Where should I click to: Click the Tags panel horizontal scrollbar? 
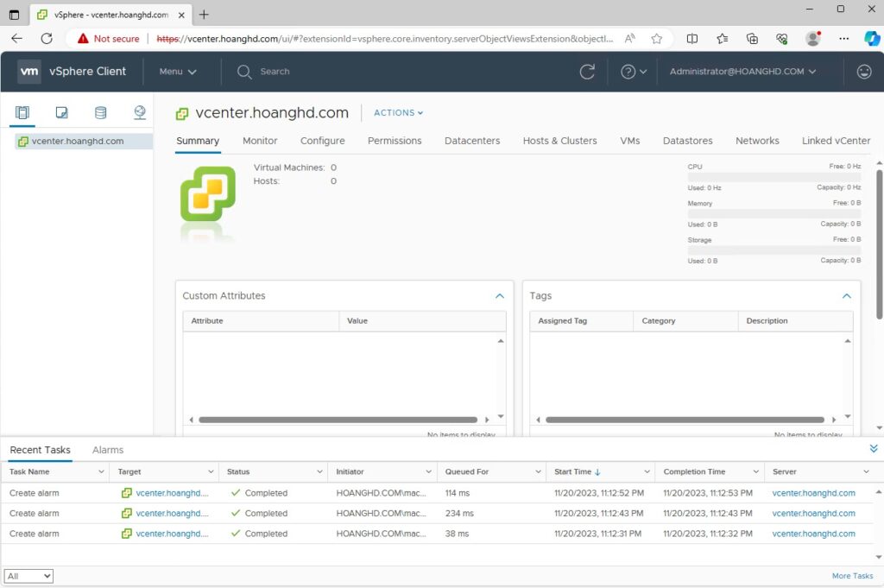click(x=685, y=420)
